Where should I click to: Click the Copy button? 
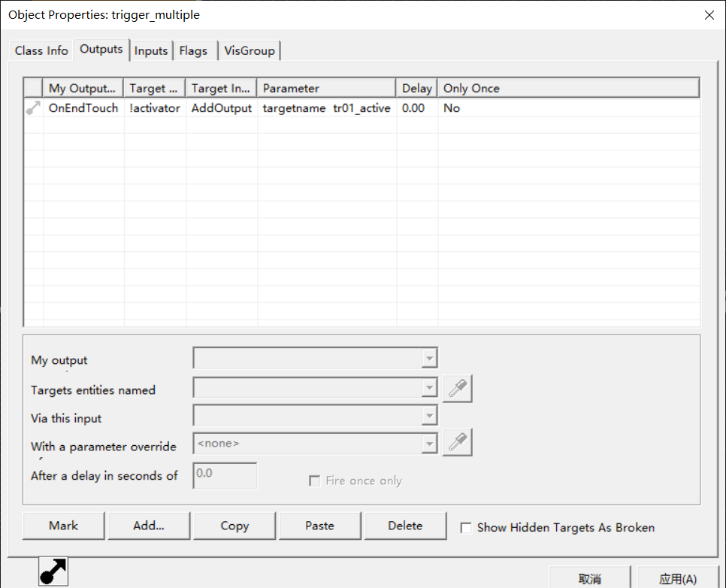tap(234, 526)
